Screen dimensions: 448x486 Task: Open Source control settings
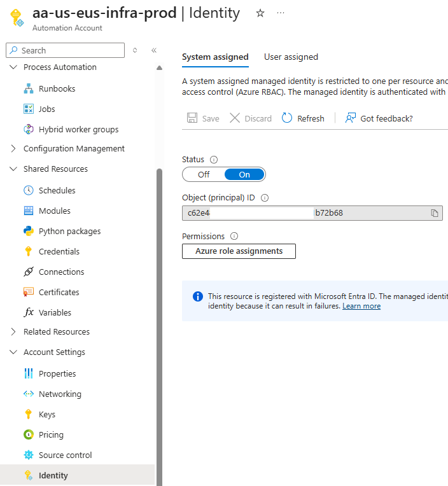pyautogui.click(x=65, y=455)
